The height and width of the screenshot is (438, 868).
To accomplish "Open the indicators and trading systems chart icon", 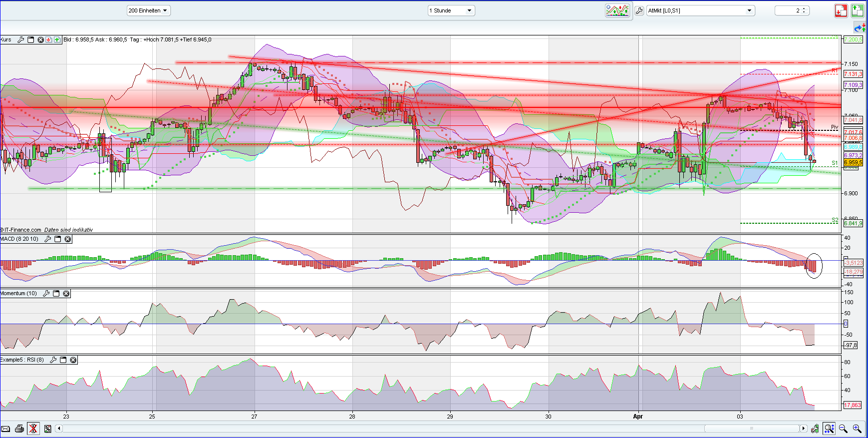I will point(617,10).
